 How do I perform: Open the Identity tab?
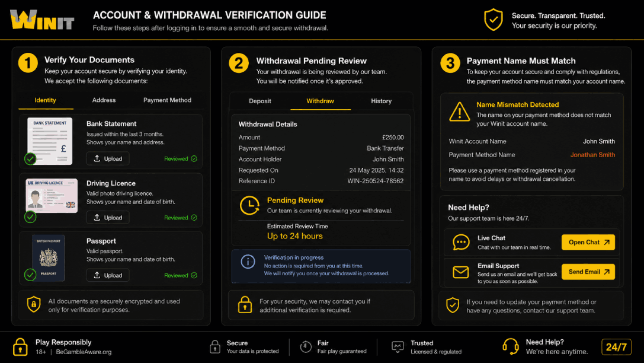click(x=46, y=100)
